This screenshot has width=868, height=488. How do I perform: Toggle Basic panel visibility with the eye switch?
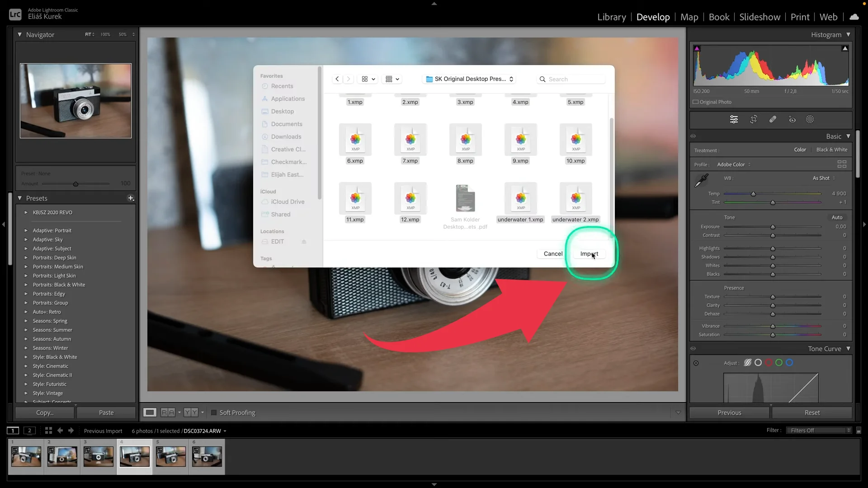pos(693,136)
